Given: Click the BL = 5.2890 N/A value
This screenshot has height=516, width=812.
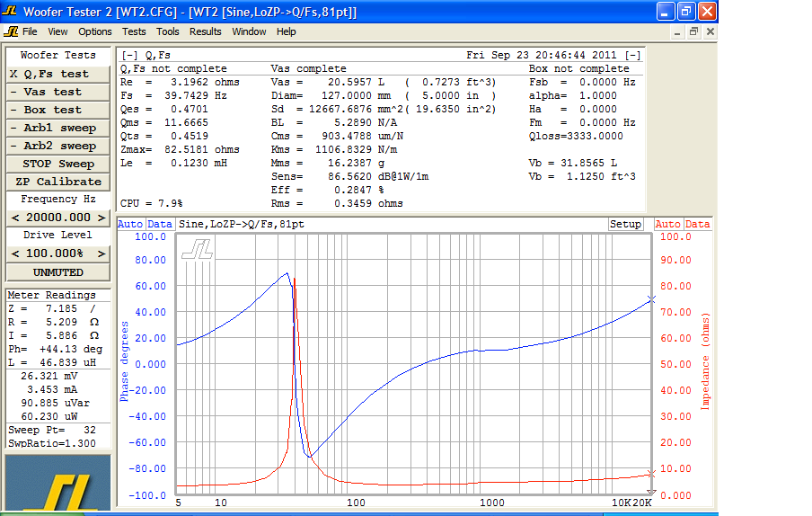Looking at the screenshot, I should click(334, 123).
